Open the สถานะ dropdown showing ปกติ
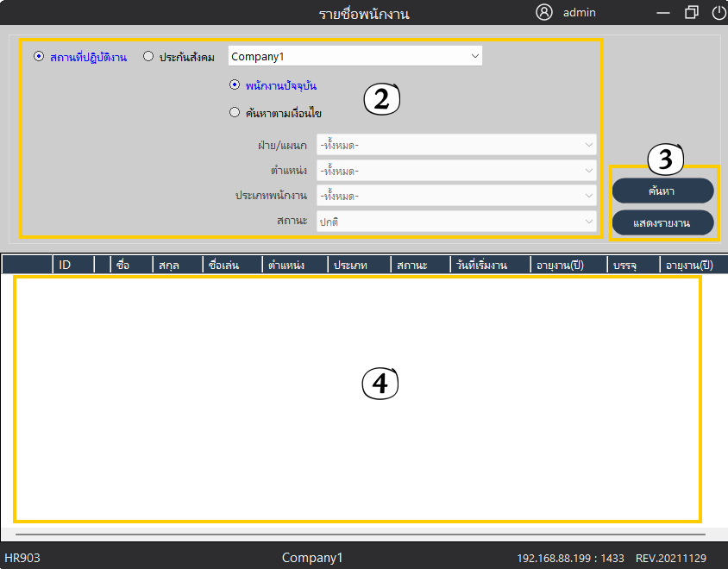This screenshot has height=569, width=728. [x=456, y=222]
